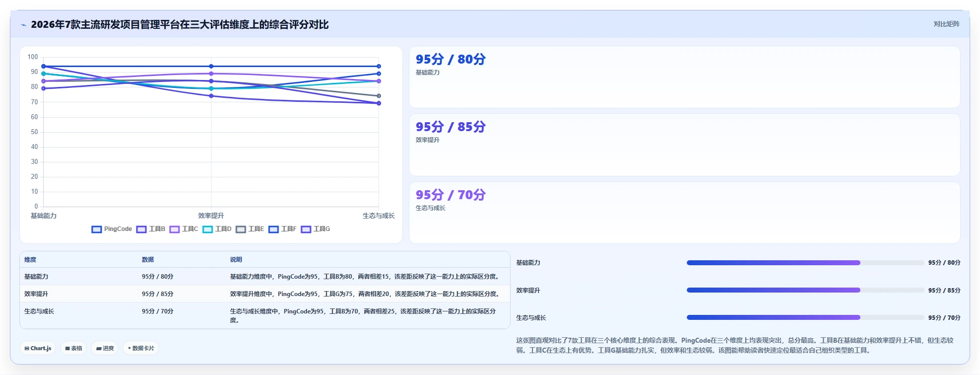This screenshot has width=980, height=375.
Task: Click the 表格 tag
Action: click(73, 348)
